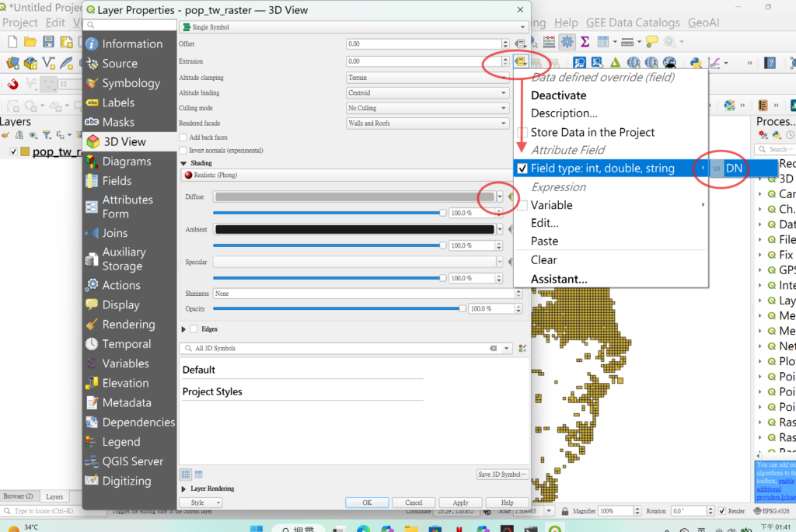Click the blue help book icon
This screenshot has height=532, width=796.
[770, 63]
